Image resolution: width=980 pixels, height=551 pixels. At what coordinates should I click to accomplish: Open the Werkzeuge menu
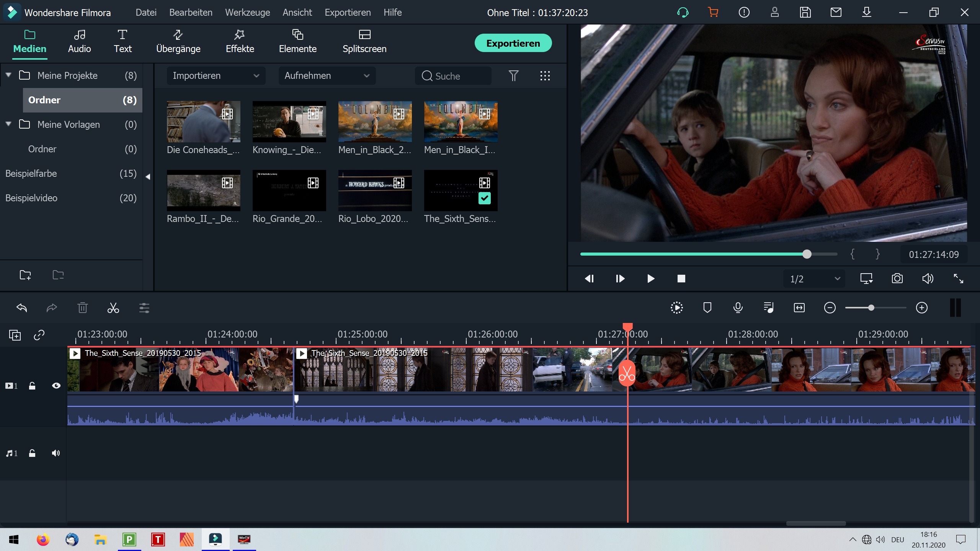pos(247,12)
